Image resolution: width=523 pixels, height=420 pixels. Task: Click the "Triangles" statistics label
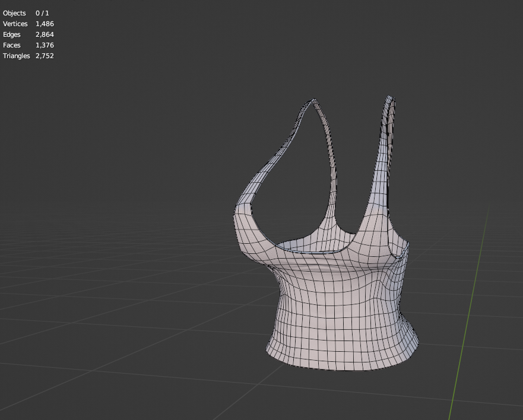pos(17,56)
